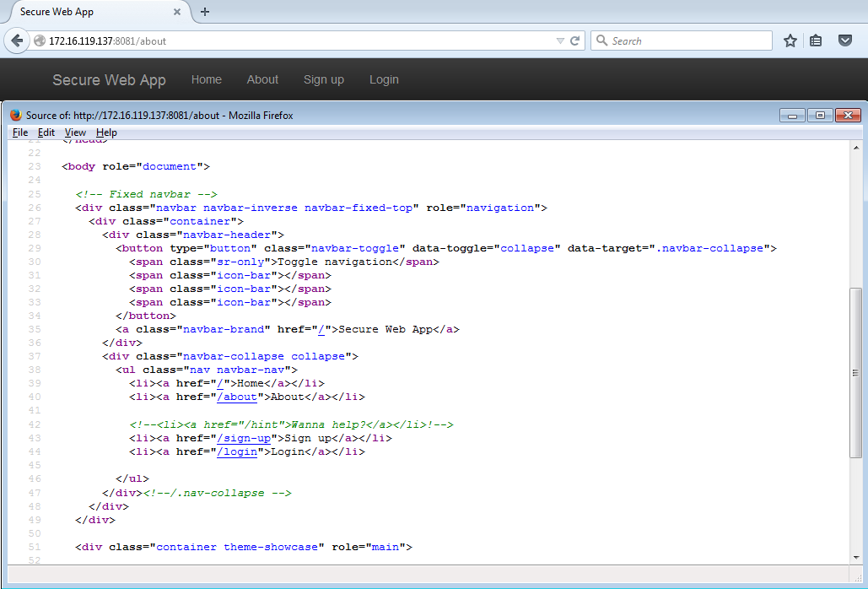Image resolution: width=868 pixels, height=589 pixels.
Task: Open the View menu in source viewer
Action: pyautogui.click(x=75, y=132)
